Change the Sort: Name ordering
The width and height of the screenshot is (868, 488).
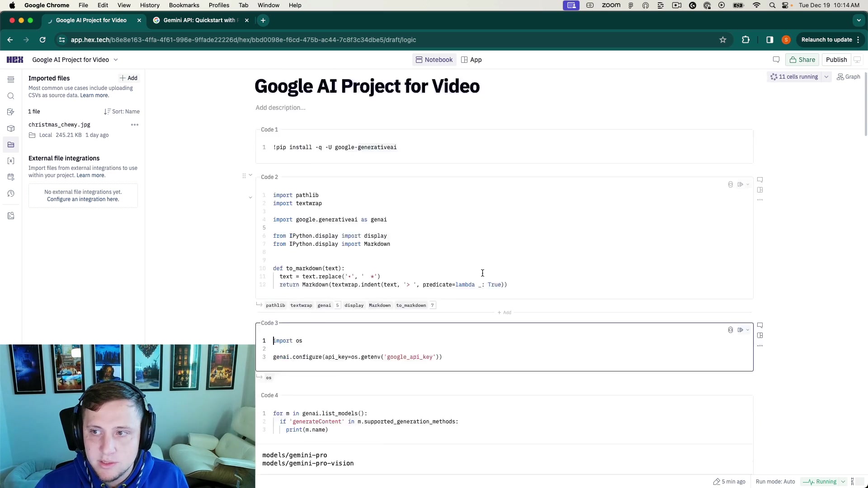122,112
